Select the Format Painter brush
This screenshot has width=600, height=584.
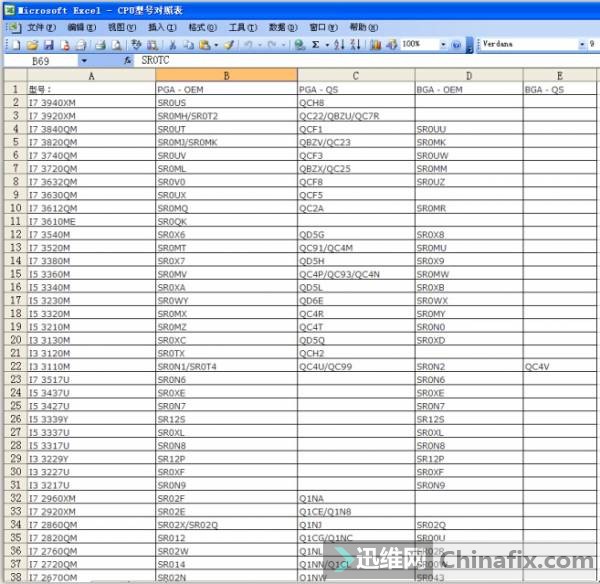tap(229, 45)
